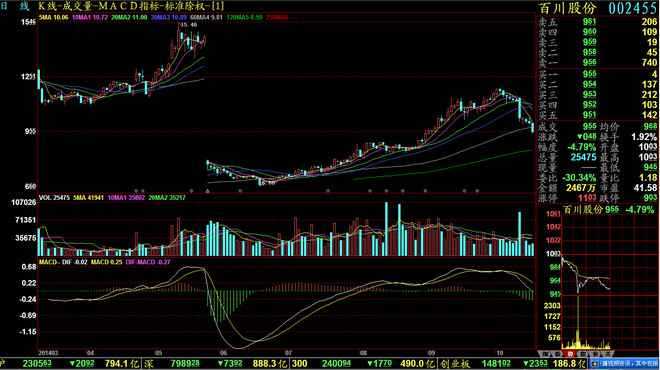Select the 5MA 10.06 legend entry
This screenshot has width=660, height=370.
pos(53,18)
